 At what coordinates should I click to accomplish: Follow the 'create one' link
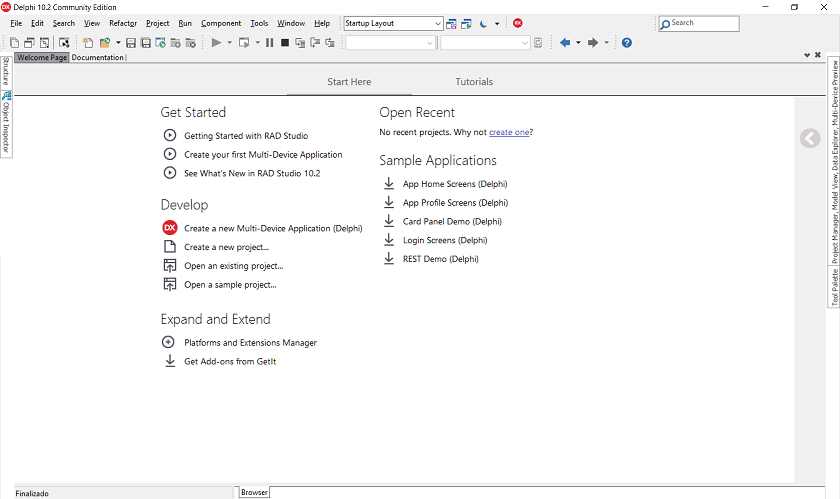(x=509, y=132)
